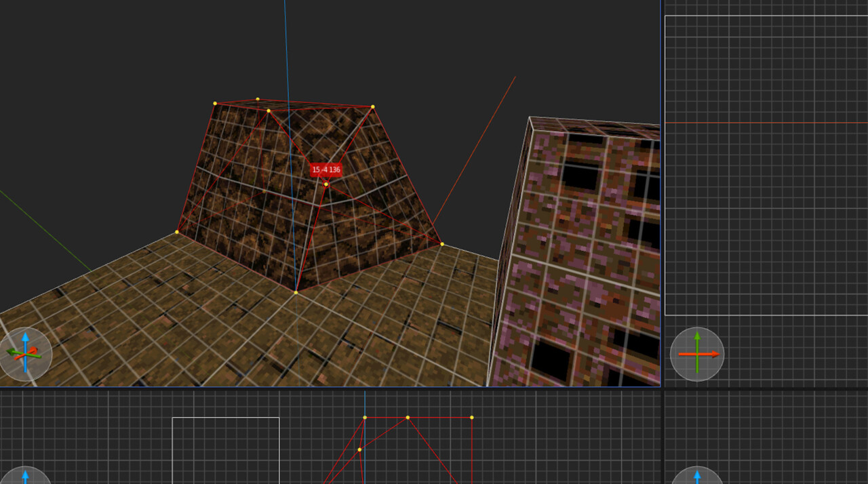
Task: Select the bottom front corner vertex of the selected brush
Action: click(x=296, y=292)
